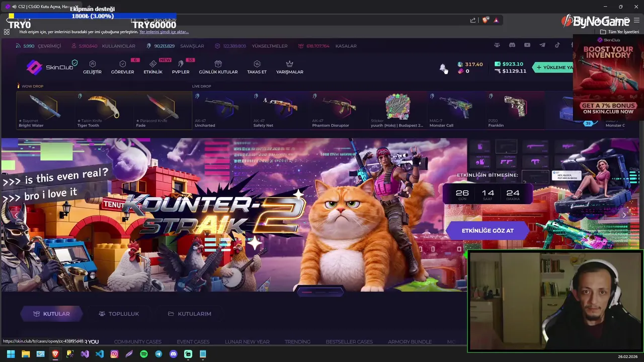Select the P250 Franklin drop

click(515, 110)
